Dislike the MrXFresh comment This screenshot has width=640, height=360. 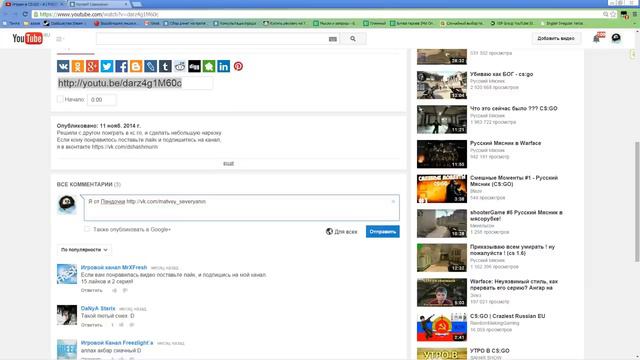[125, 290]
